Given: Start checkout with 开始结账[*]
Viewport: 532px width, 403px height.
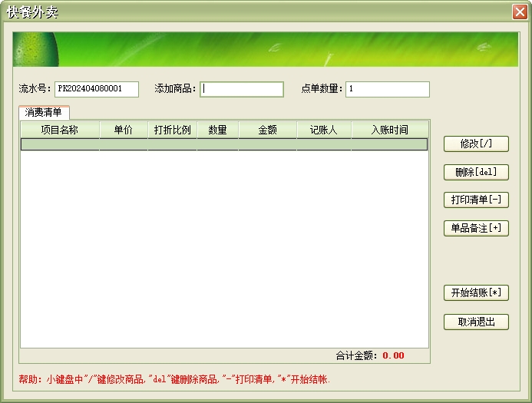Looking at the screenshot, I should (x=476, y=292).
